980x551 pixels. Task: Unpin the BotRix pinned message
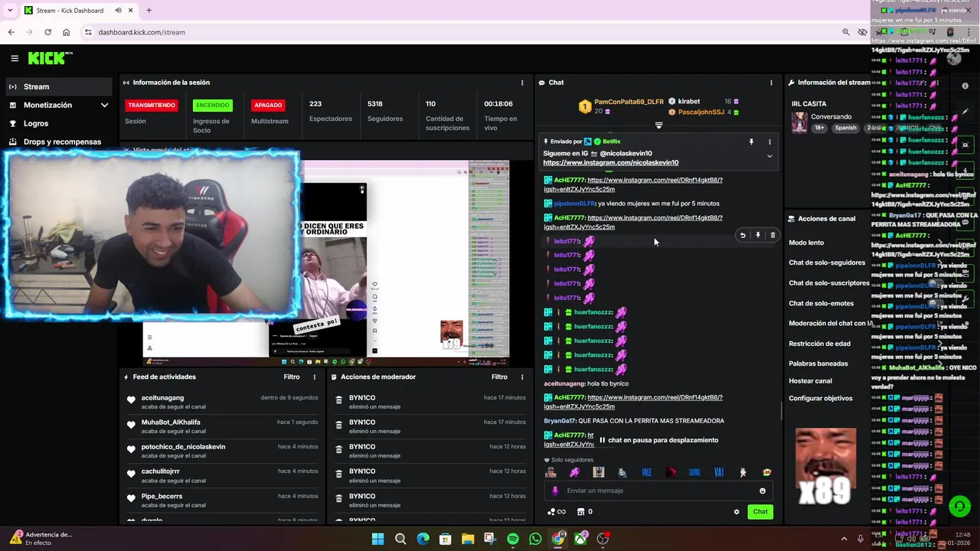[x=751, y=142]
